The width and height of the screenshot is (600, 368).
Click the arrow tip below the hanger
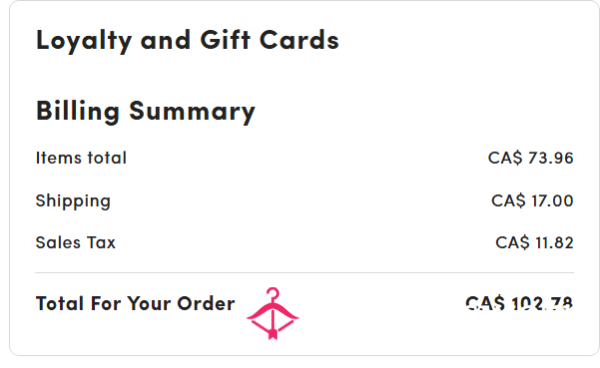click(272, 334)
